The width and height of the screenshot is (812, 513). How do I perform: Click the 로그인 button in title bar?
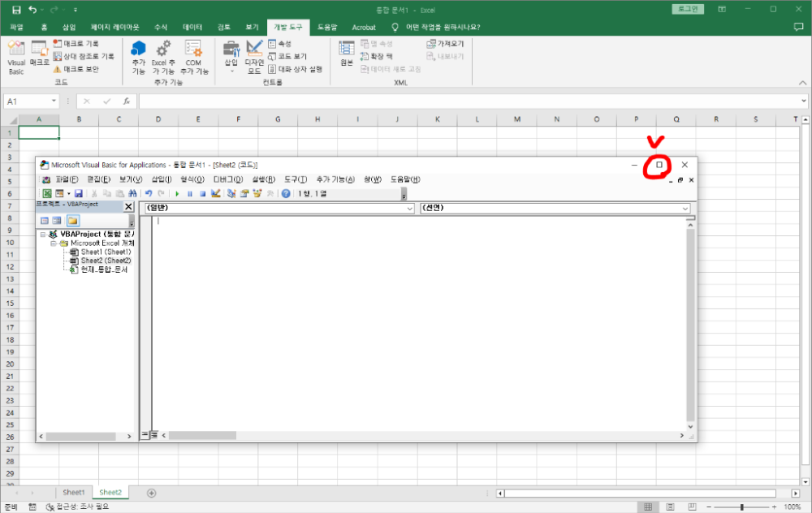tap(688, 9)
